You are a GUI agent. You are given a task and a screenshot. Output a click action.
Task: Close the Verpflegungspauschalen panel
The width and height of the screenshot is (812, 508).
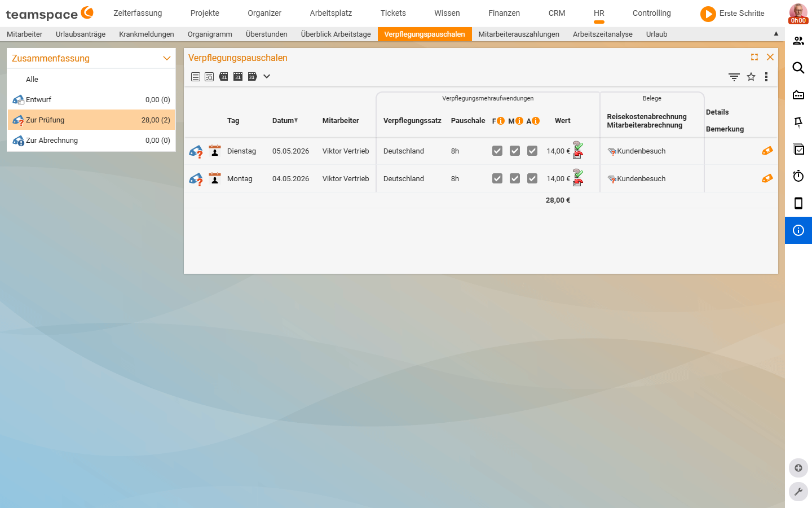[x=770, y=57]
